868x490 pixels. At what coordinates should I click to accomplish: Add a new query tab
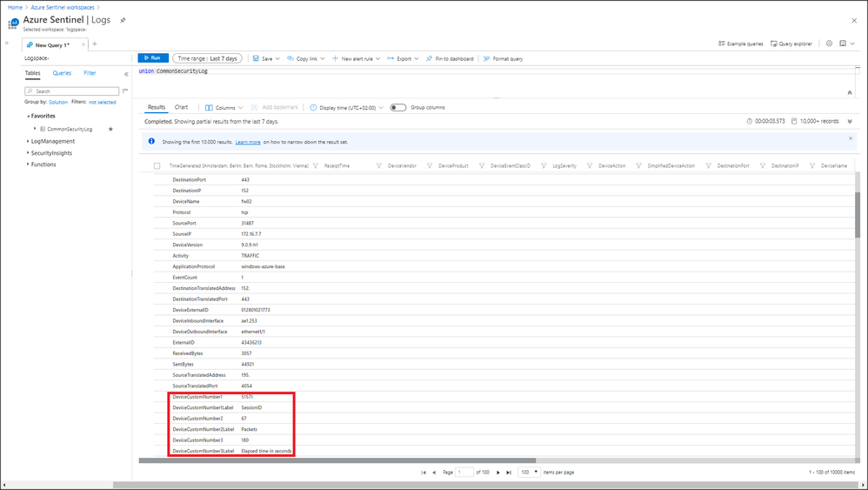[x=95, y=44]
